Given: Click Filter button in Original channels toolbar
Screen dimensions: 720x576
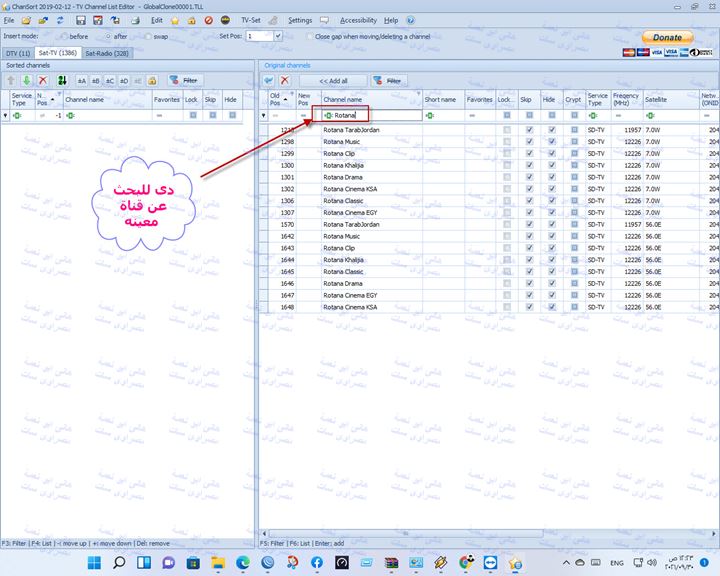Looking at the screenshot, I should click(x=389, y=81).
